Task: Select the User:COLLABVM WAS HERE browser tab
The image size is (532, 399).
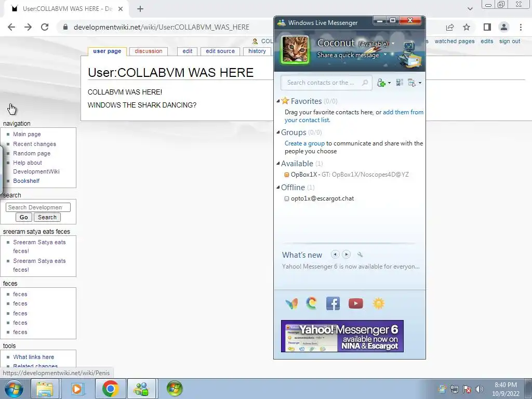Action: click(66, 9)
